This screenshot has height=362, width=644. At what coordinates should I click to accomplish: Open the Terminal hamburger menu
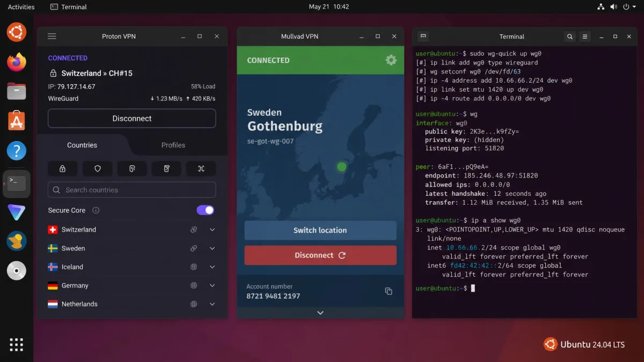click(x=585, y=36)
